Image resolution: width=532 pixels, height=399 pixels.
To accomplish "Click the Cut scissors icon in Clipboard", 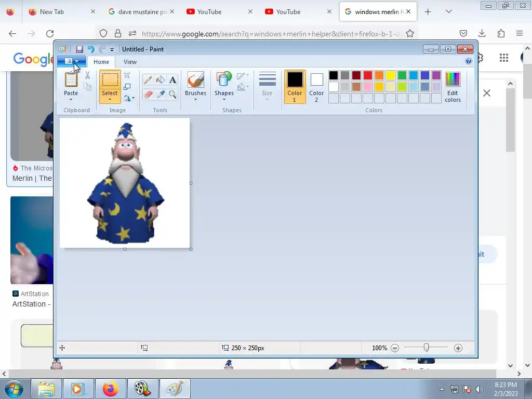I will coord(87,75).
